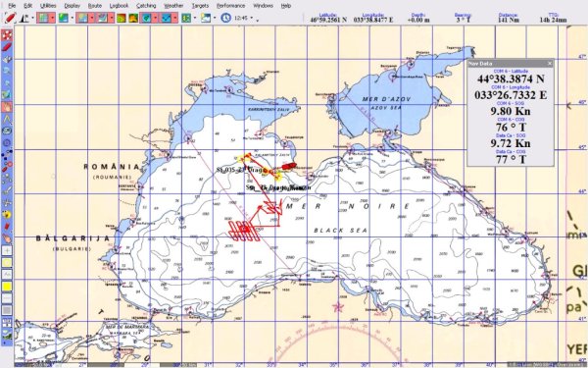Open the Display menu

[x=72, y=6]
